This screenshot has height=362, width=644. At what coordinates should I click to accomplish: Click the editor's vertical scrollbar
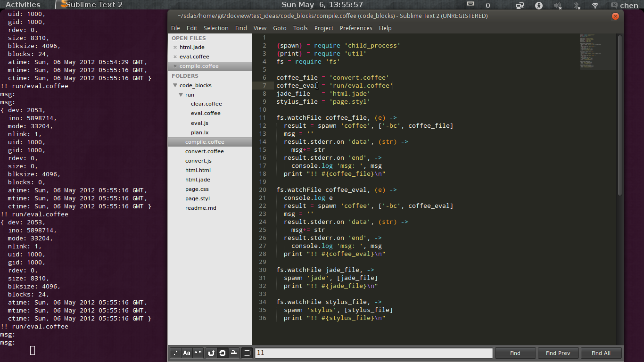[619, 115]
